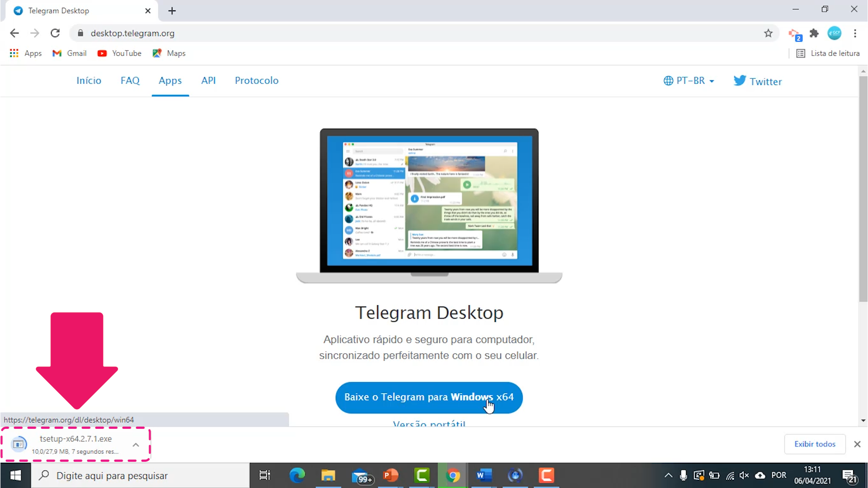Disable the download notification dismiss button
Screen dimensions: 868x488
coord(857,444)
